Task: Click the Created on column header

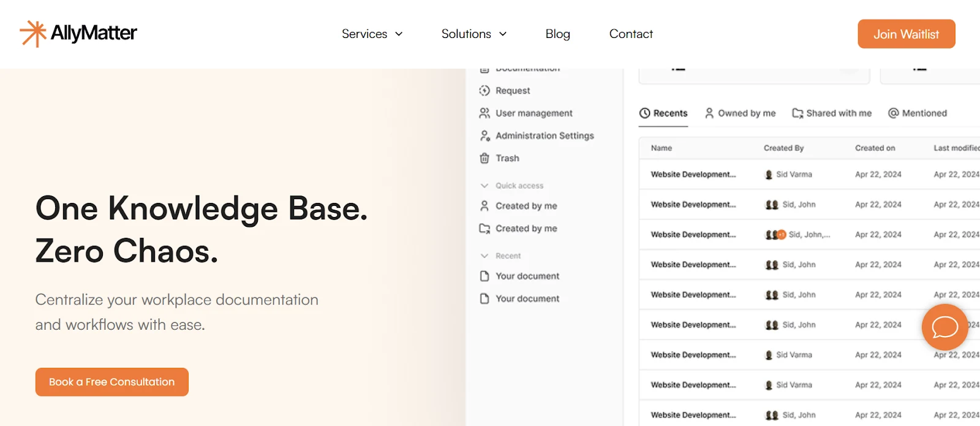Action: pos(875,148)
